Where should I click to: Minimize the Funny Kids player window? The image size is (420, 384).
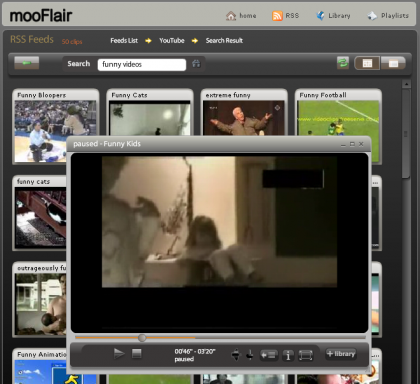[x=343, y=144]
